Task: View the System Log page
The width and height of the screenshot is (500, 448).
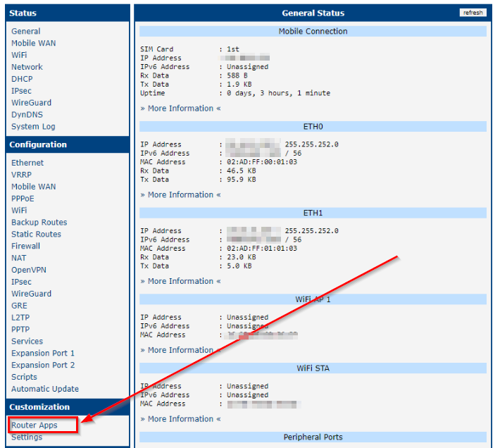Action: [33, 127]
